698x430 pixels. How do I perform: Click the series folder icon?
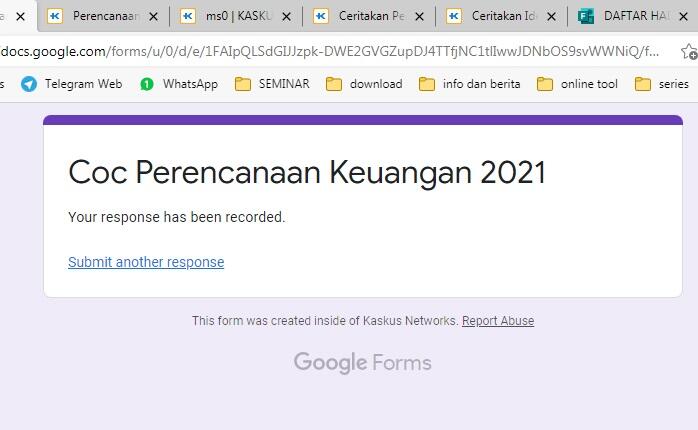pyautogui.click(x=643, y=84)
